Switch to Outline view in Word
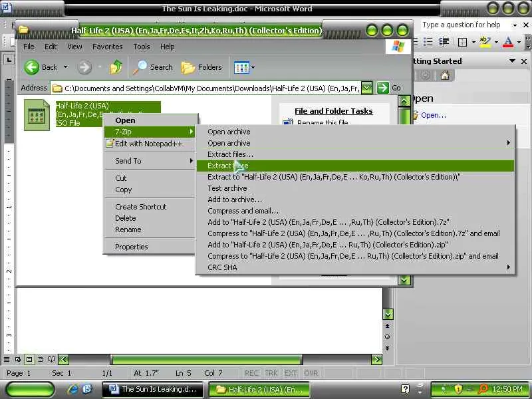532x399 pixels. pyautogui.click(x=41, y=359)
